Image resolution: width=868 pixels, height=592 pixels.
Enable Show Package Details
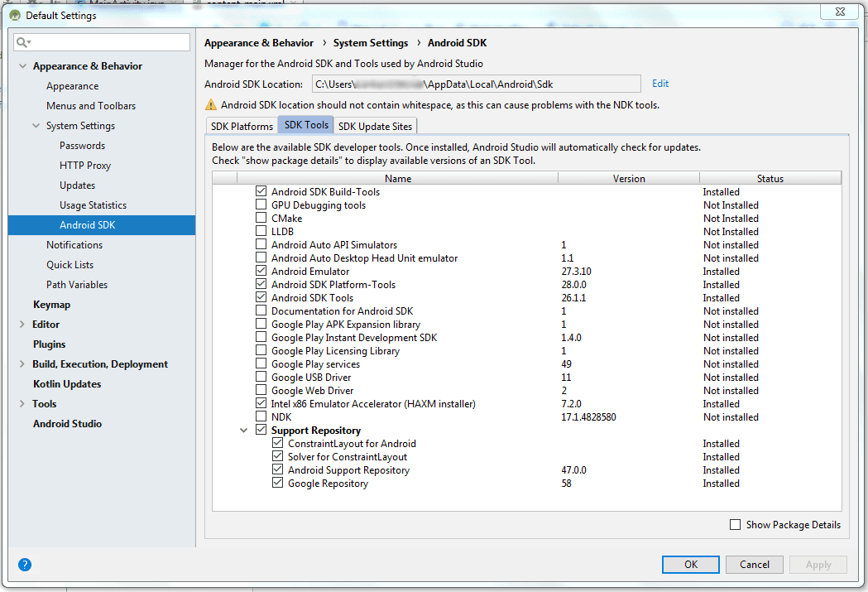coord(735,524)
